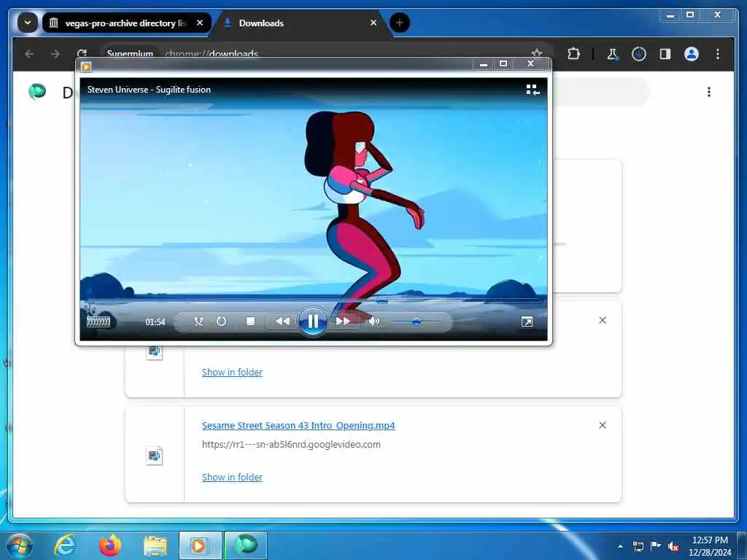This screenshot has height=560, width=747.
Task: Launch Internet Explorer from taskbar
Action: click(x=65, y=545)
